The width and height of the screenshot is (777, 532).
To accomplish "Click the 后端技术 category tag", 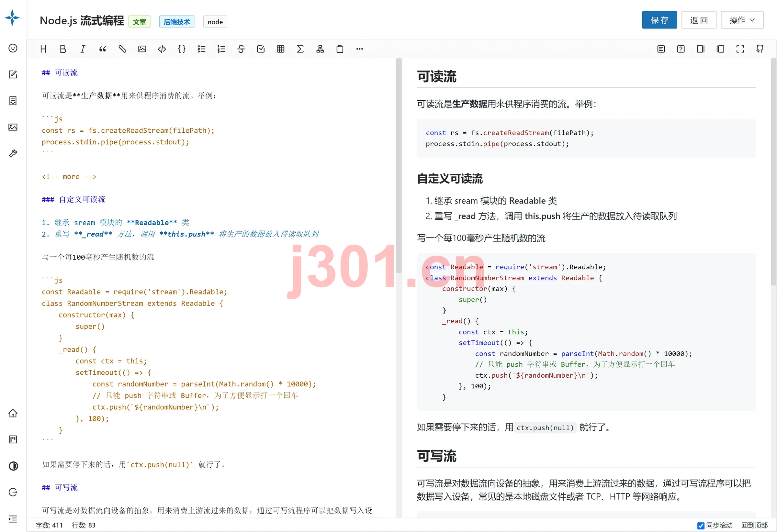I will pos(176,22).
